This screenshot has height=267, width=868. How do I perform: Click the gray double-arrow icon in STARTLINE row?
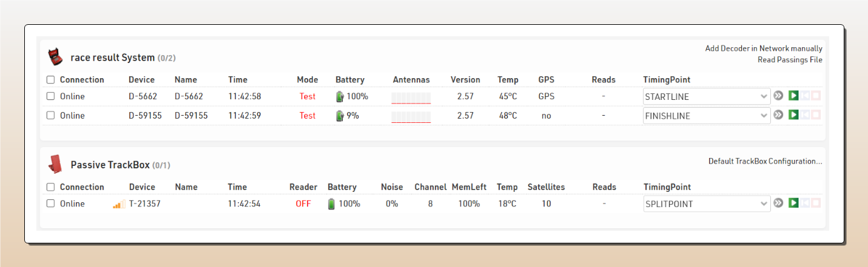click(x=779, y=96)
